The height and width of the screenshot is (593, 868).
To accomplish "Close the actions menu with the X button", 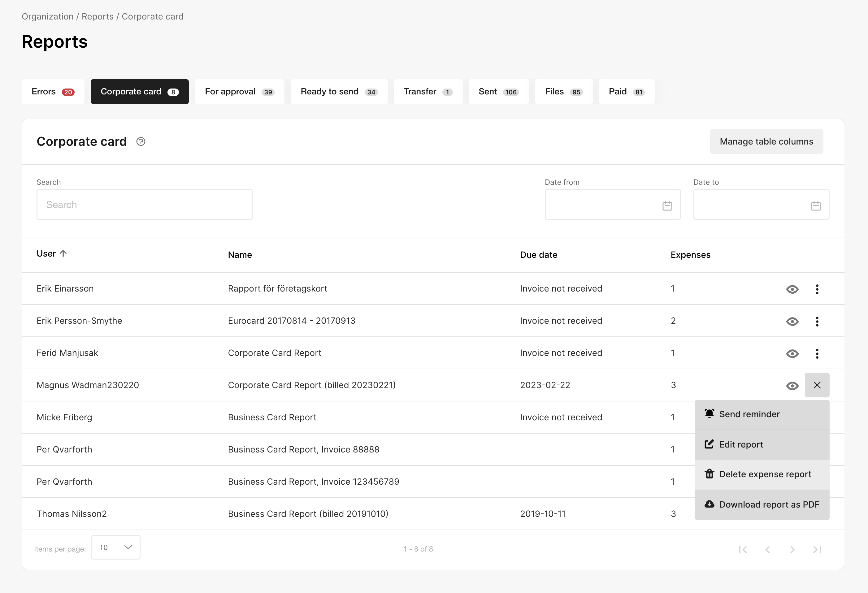I will [x=817, y=385].
